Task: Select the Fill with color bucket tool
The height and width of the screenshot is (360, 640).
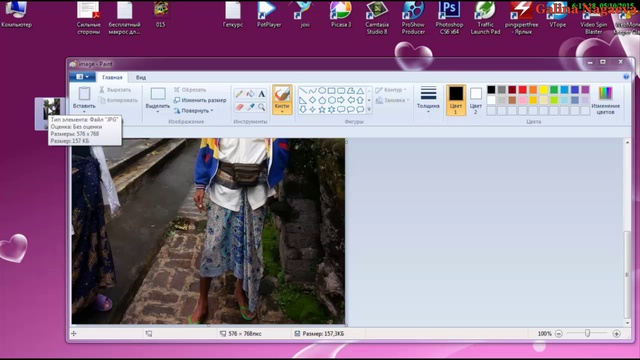Action: pos(250,94)
